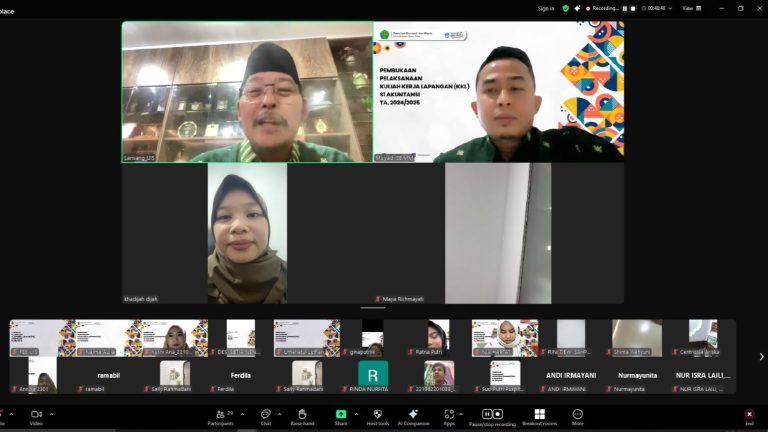Click the muted mic icon on Ferdila's tile
This screenshot has height=432, width=768.
213,389
